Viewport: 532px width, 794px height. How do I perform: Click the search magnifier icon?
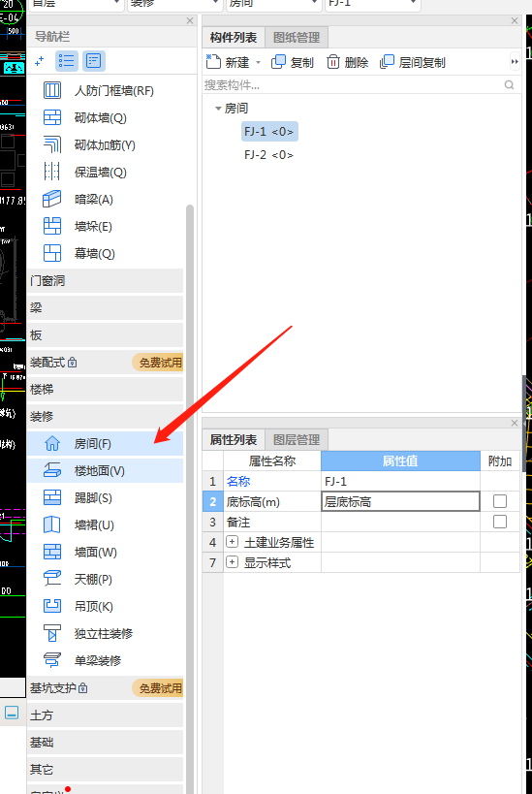tap(509, 85)
